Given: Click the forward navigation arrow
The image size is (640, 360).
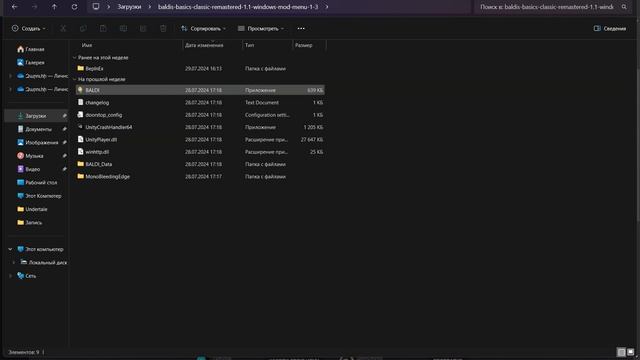Looking at the screenshot, I should (34, 7).
